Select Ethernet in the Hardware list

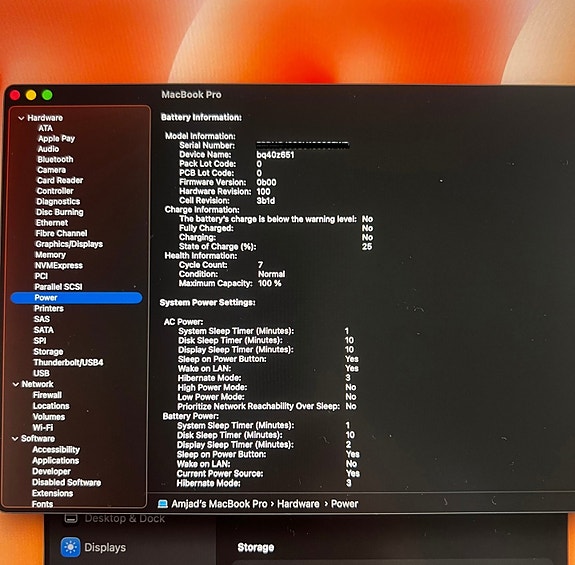52,223
